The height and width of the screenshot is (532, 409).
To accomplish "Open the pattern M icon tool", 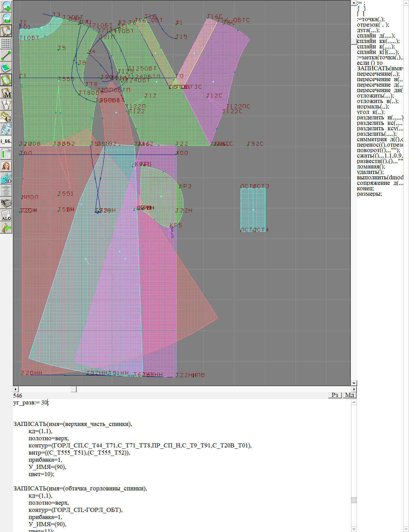I will click(x=6, y=92).
